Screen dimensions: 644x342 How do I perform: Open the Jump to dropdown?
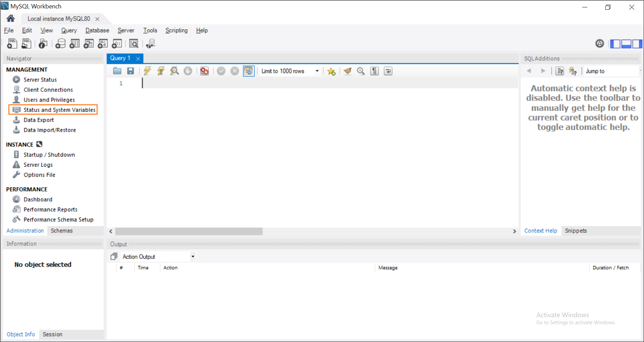point(612,71)
